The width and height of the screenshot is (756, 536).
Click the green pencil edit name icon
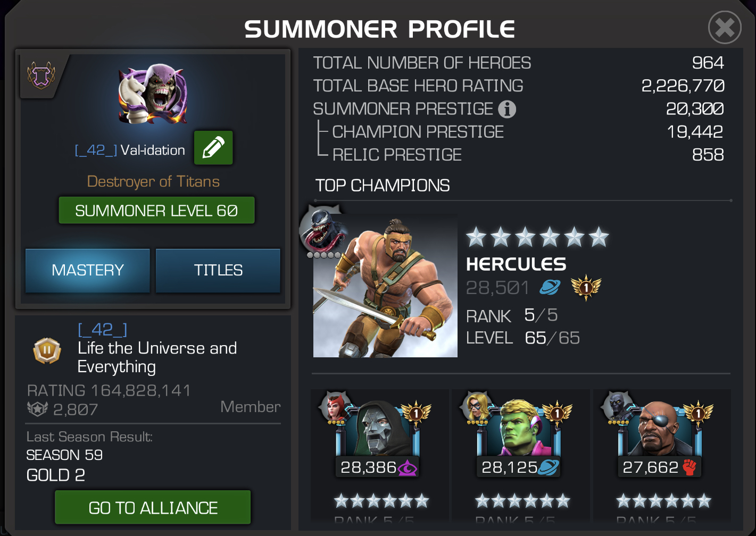point(213,148)
